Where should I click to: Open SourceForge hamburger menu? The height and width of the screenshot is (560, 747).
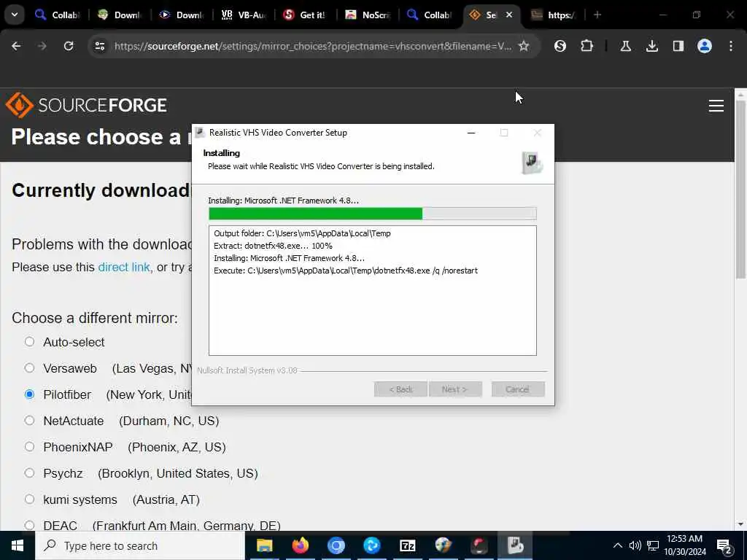click(x=716, y=105)
